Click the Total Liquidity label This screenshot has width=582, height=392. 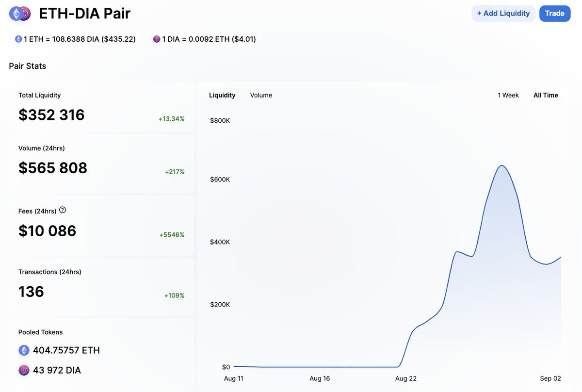tap(40, 96)
